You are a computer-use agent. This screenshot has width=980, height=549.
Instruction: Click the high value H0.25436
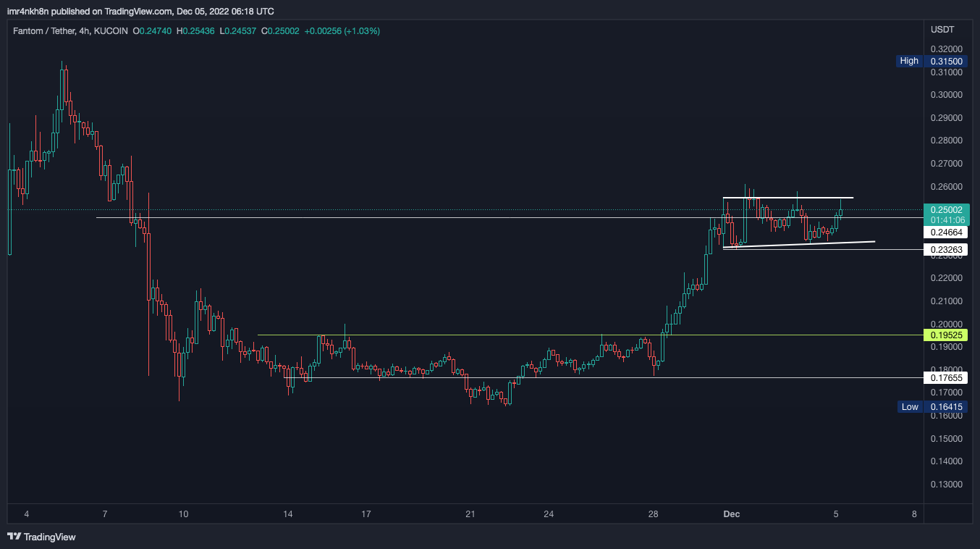(195, 31)
